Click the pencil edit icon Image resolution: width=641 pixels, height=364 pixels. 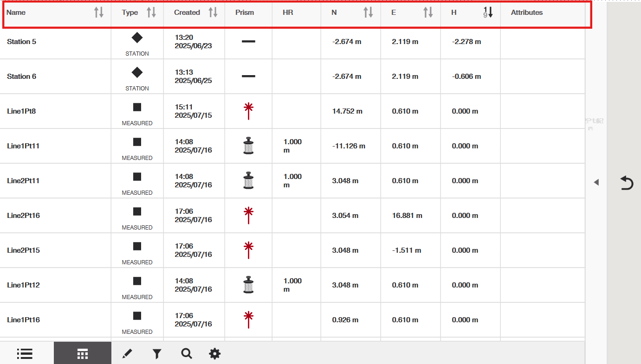127,354
